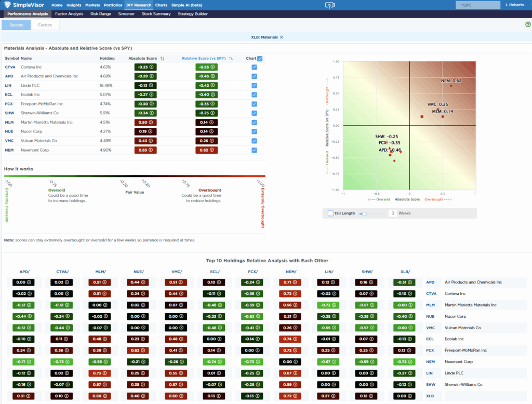Switch to the Factor Analysis tab
Image resolution: width=532 pixels, height=404 pixels.
(x=69, y=14)
